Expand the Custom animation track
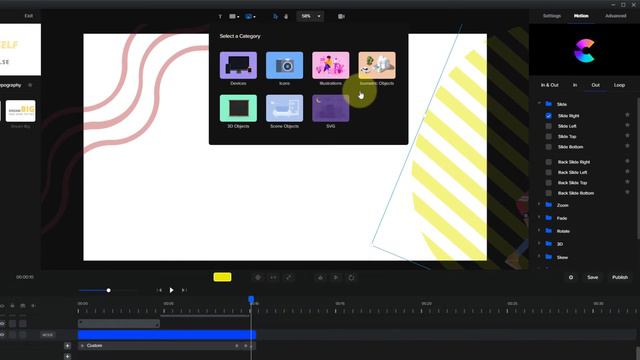The width and height of the screenshot is (640, 360). [x=82, y=346]
